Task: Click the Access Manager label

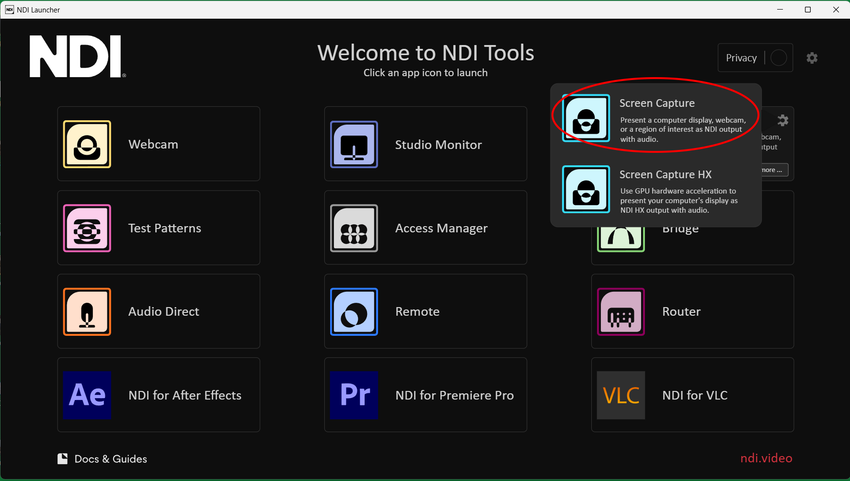Action: [x=441, y=228]
